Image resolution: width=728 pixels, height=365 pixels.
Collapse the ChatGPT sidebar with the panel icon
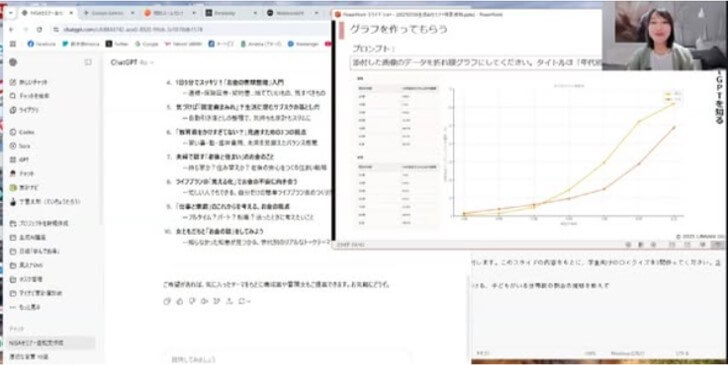pos(88,62)
